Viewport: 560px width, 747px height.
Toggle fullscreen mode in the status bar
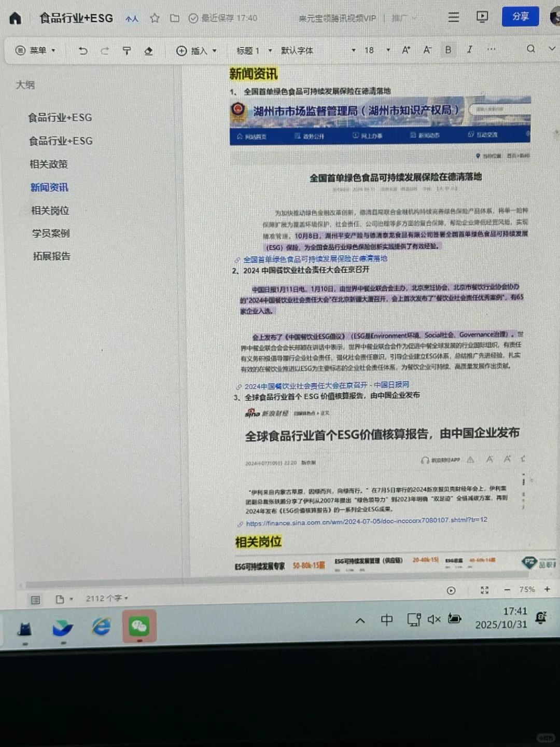click(484, 590)
